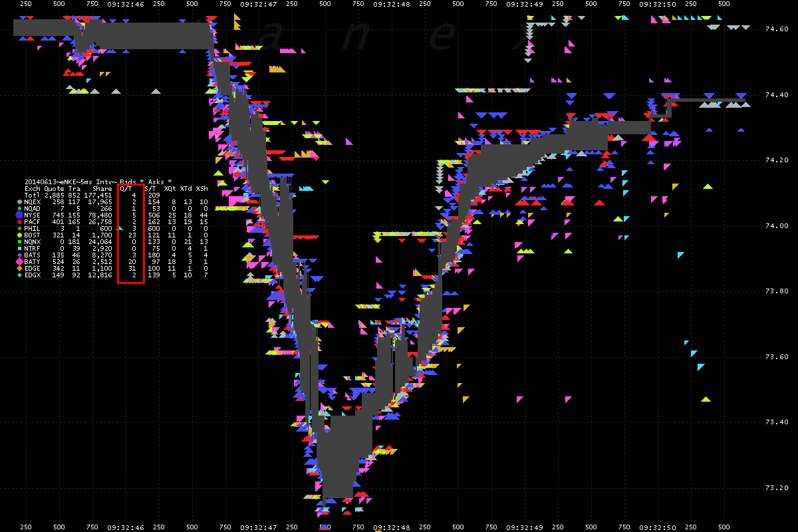Click the chart title '20140613~eNKE~5ms Intv~'
Viewport: 798px width, 532px height.
(x=70, y=182)
